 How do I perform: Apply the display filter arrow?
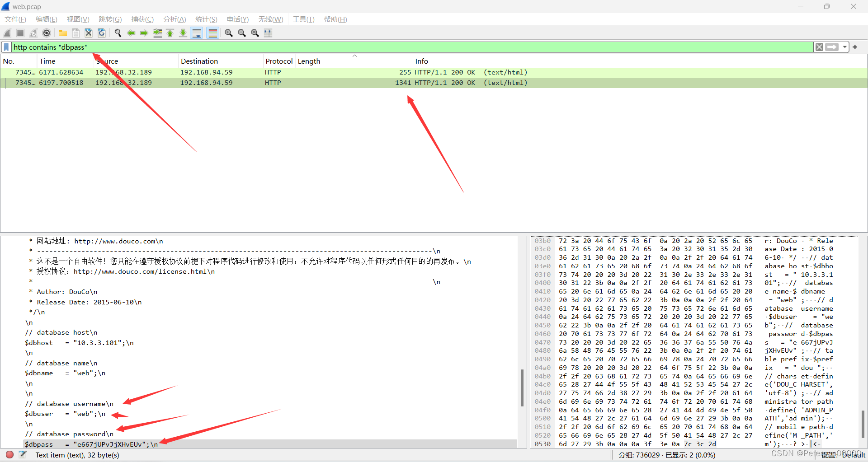(832, 47)
